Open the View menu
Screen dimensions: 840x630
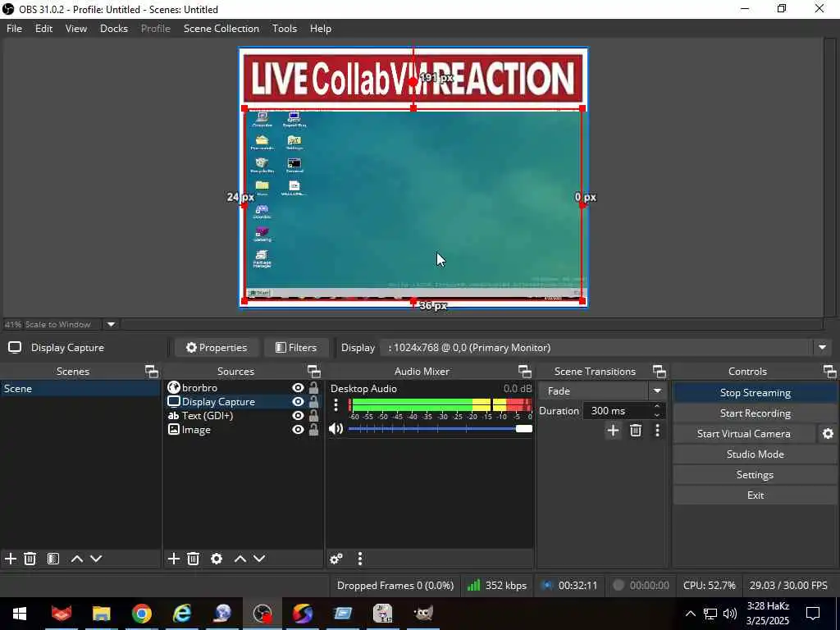coord(76,29)
